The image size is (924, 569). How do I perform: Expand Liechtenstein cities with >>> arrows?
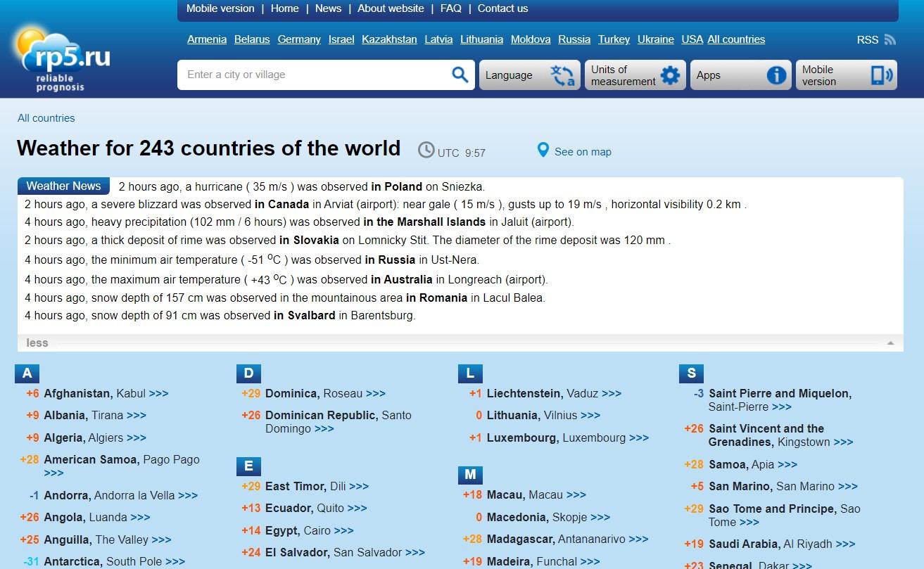(612, 394)
